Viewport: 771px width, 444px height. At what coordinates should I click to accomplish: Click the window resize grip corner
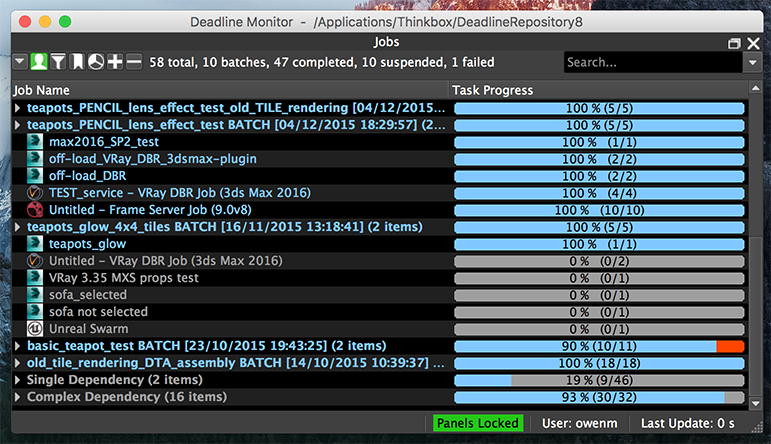pos(756,428)
